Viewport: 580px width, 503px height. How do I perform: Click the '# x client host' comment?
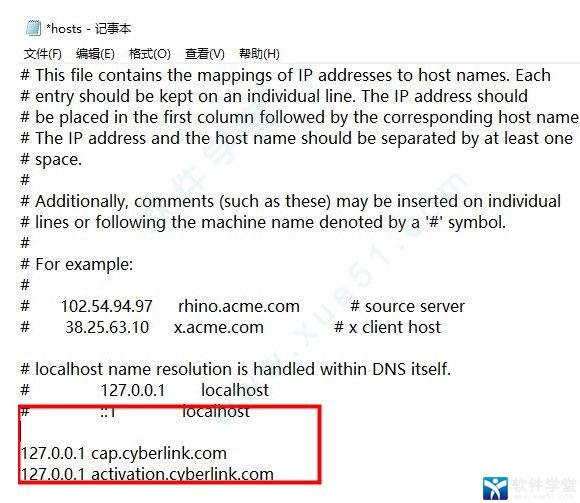[387, 327]
